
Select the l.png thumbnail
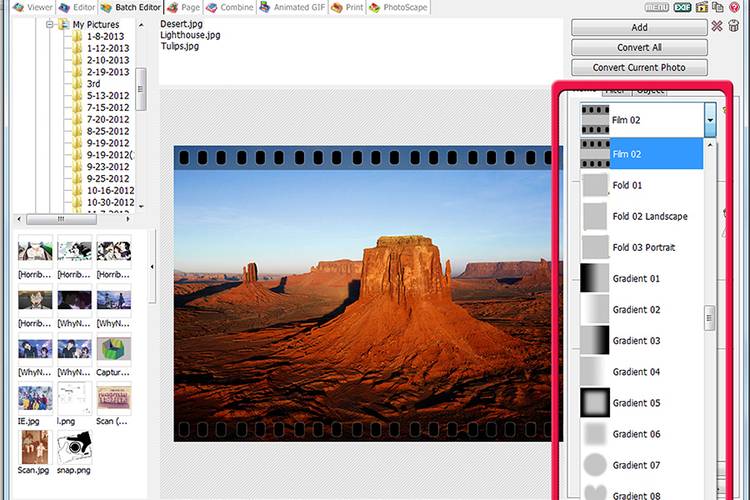click(x=74, y=398)
